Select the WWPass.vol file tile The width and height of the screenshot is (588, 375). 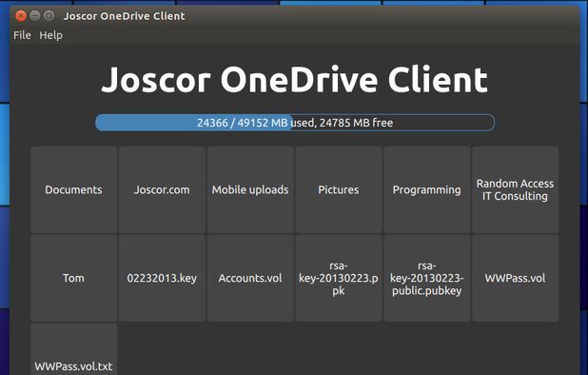(x=516, y=278)
